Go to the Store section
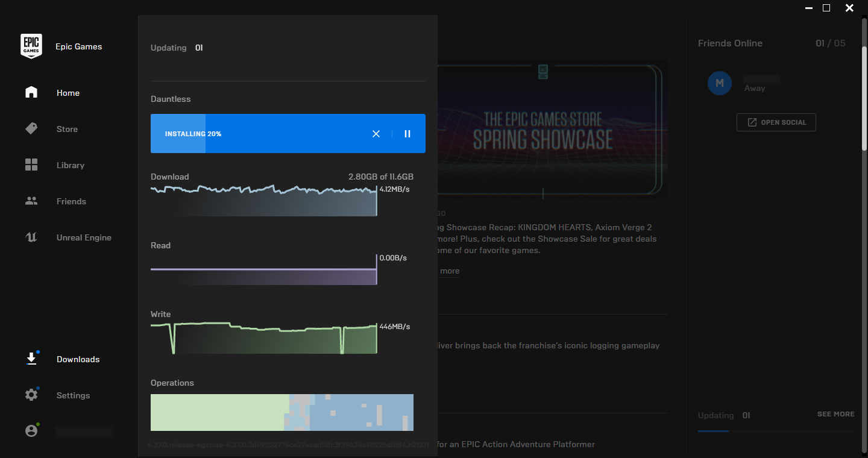Screen dimensions: 868x458 pos(67,129)
